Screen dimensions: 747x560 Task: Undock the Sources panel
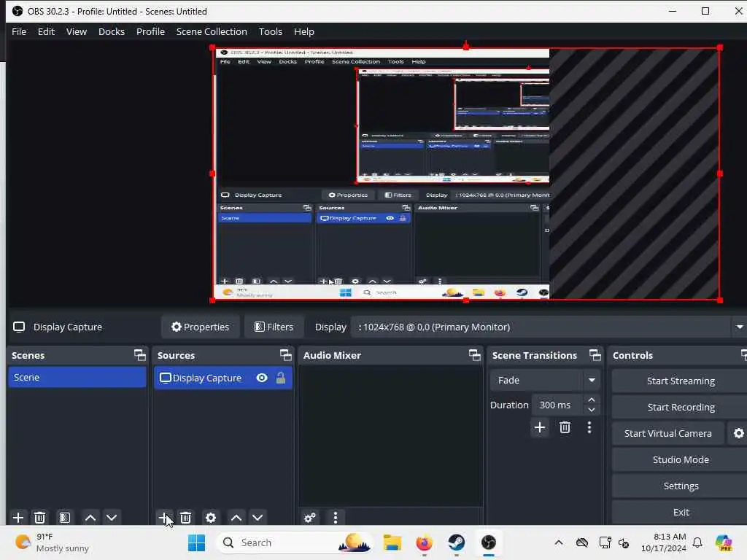coord(285,355)
